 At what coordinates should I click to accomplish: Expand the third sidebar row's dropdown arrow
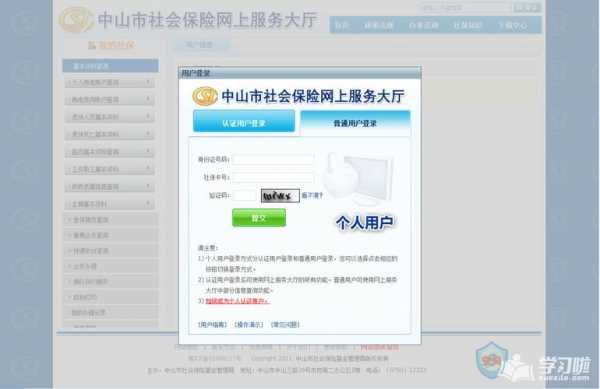point(148,116)
